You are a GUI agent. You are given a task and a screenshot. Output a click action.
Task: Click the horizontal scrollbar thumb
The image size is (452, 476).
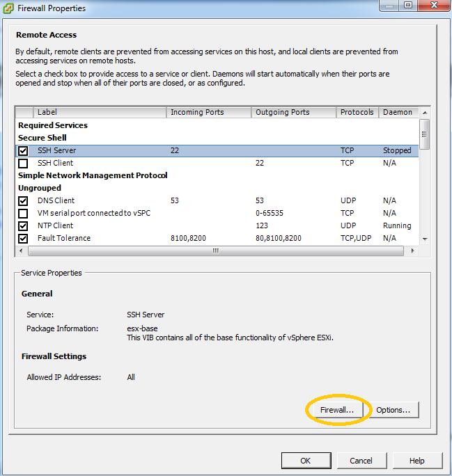(216, 251)
